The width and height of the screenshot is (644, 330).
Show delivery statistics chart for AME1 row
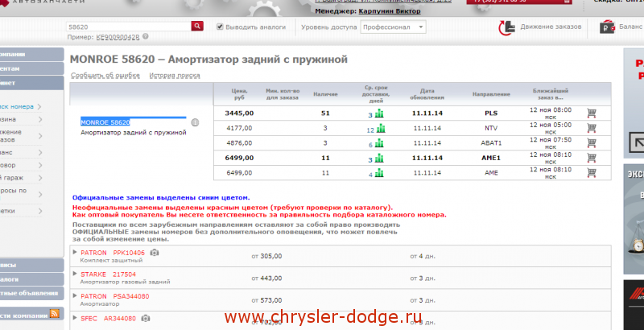pos(379,158)
